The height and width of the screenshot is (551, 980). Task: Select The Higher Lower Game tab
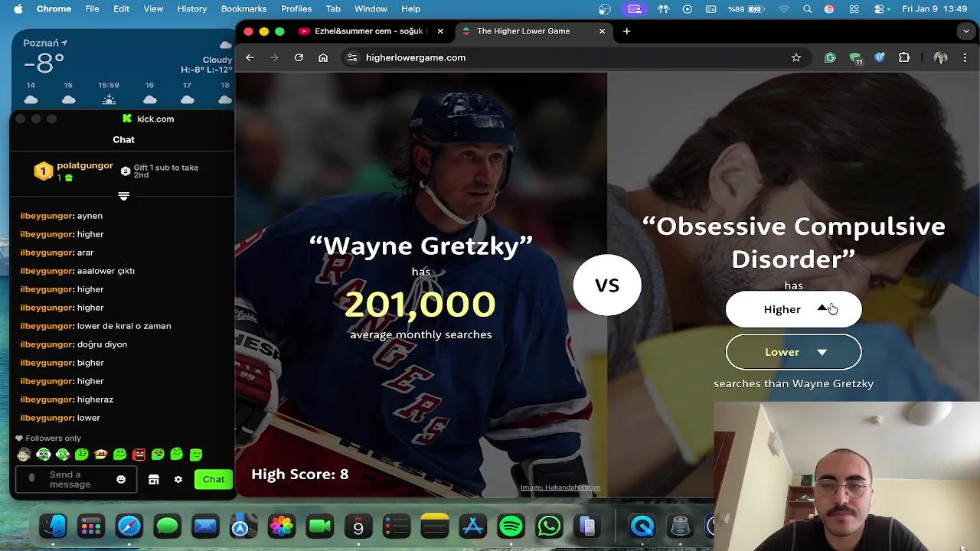pos(524,31)
